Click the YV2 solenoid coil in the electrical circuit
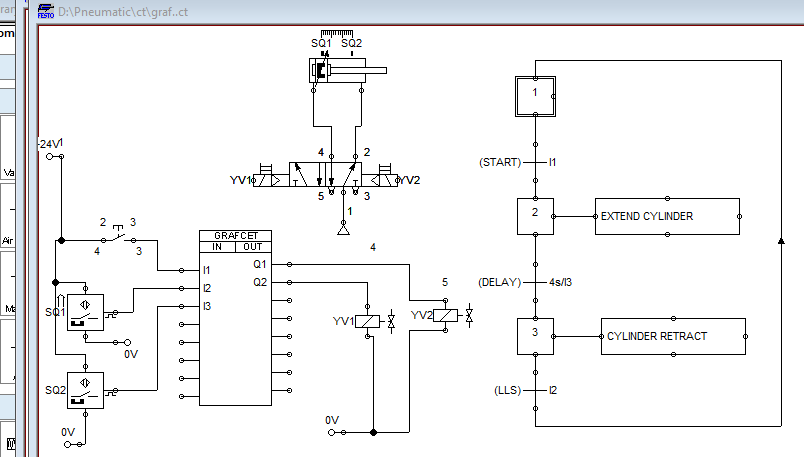The image size is (804, 457). 447,315
